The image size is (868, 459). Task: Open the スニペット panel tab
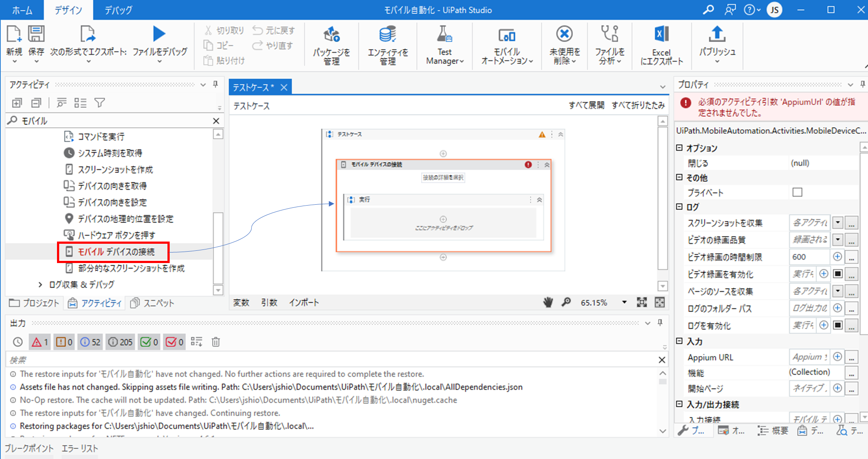pyautogui.click(x=153, y=303)
